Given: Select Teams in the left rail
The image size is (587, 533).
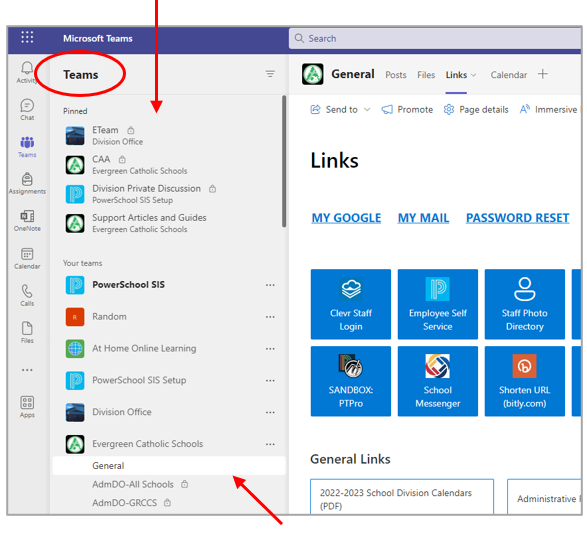Looking at the screenshot, I should point(27,147).
